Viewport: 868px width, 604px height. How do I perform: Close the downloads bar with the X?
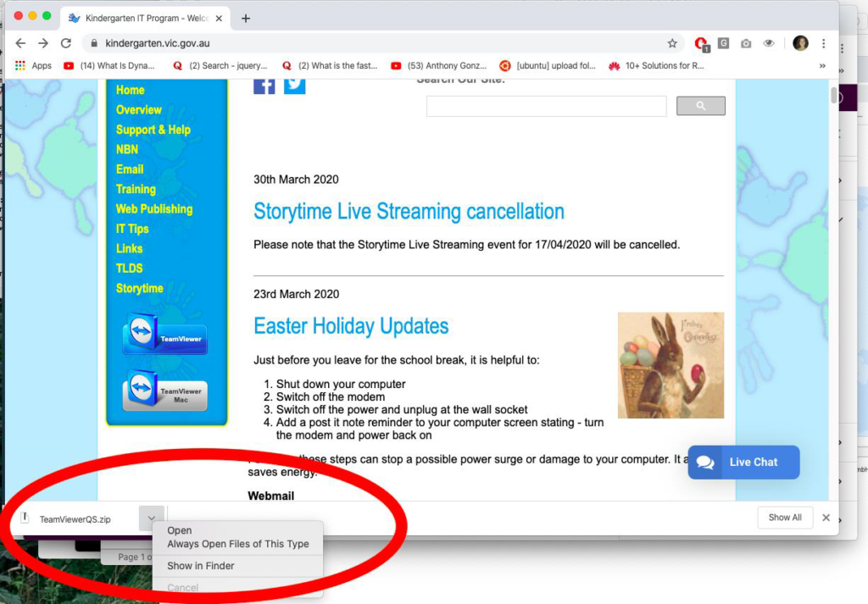pyautogui.click(x=826, y=518)
